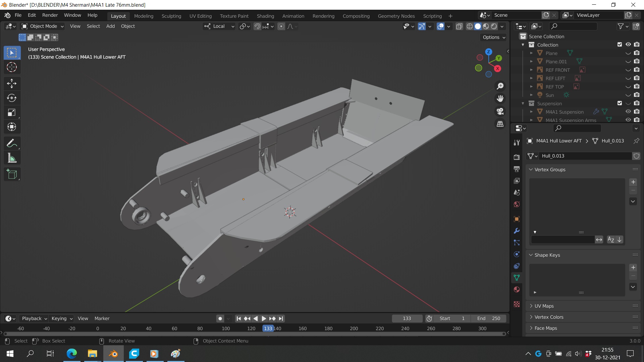
Task: Uncheck the Suspension collection checkbox
Action: tap(620, 103)
